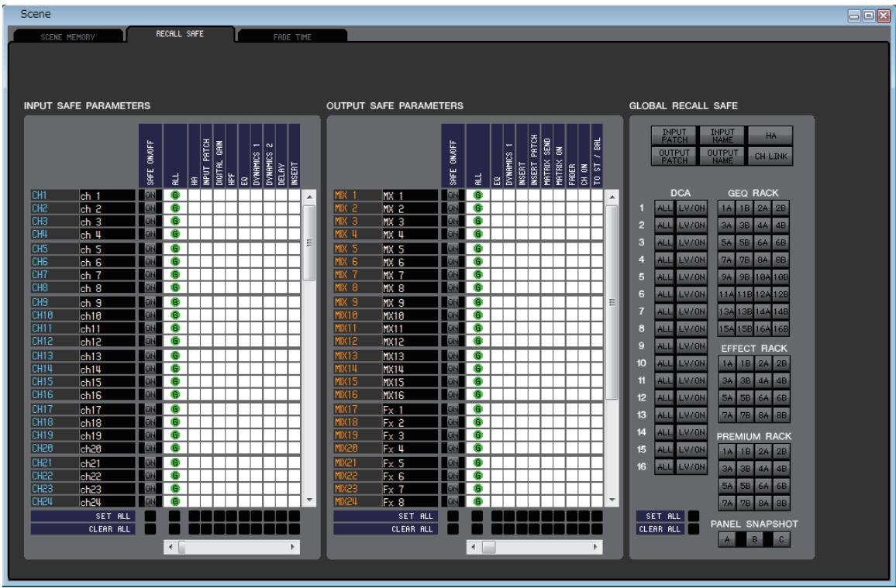The width and height of the screenshot is (896, 588).
Task: Toggle safe ON for CH5
Action: 150,249
